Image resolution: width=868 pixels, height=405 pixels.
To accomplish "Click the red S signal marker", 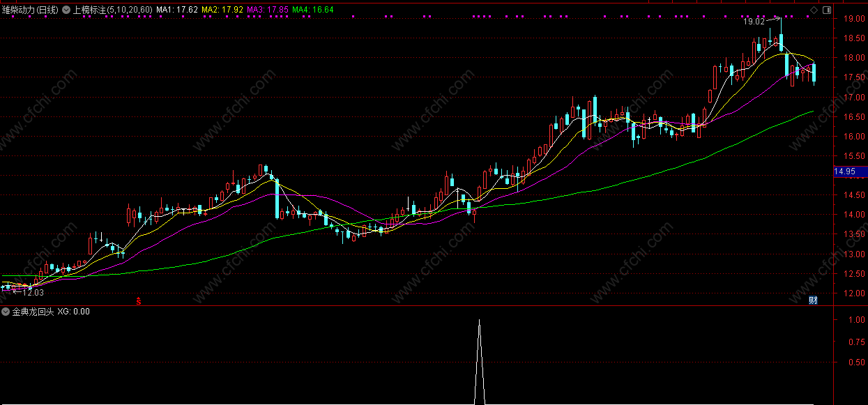I will [x=139, y=301].
